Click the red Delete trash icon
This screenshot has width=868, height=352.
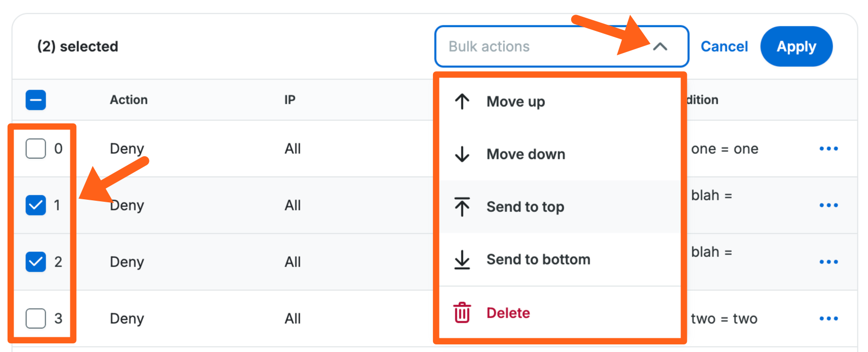[x=462, y=313]
